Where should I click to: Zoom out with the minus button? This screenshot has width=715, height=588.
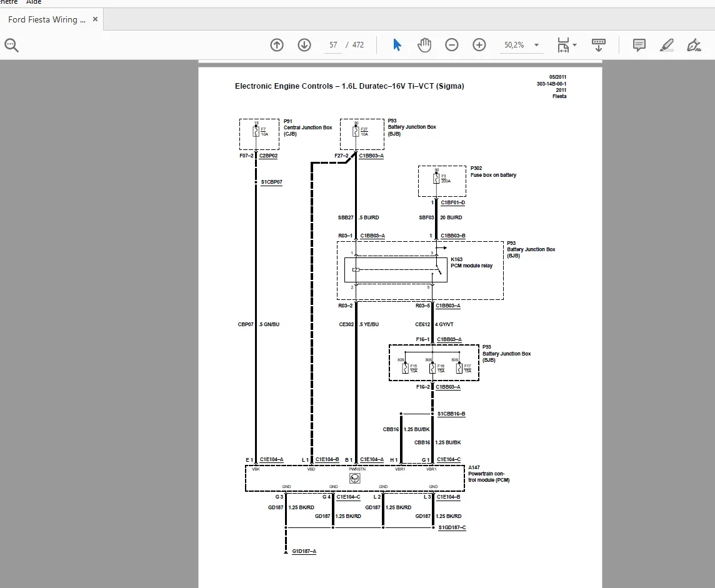coord(451,44)
